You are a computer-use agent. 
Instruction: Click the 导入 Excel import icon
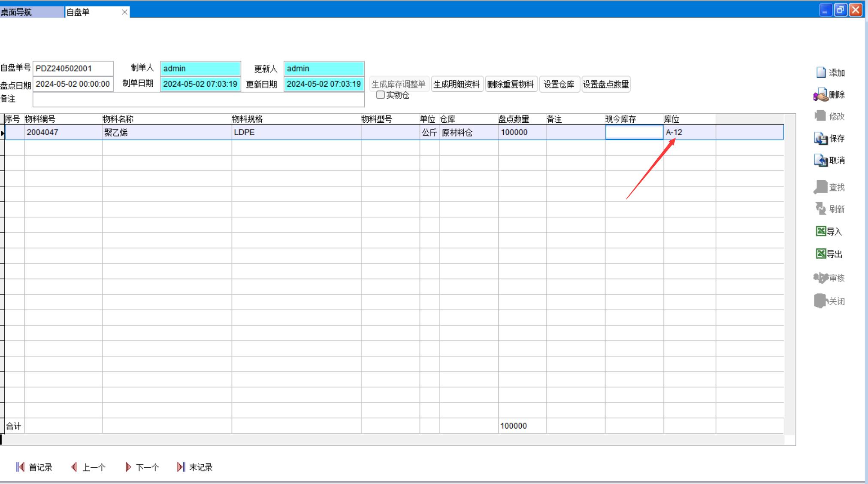tap(828, 232)
